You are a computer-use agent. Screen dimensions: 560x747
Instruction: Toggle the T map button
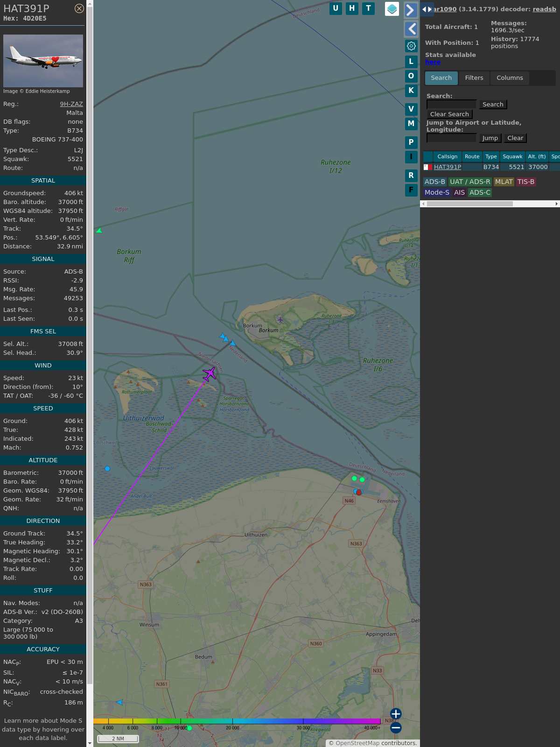[368, 8]
